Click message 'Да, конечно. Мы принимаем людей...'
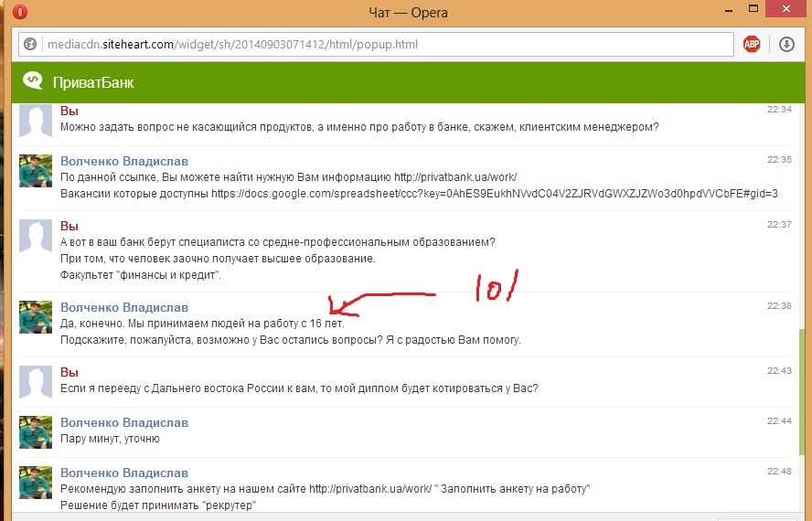Image resolution: width=812 pixels, height=521 pixels. (x=202, y=324)
